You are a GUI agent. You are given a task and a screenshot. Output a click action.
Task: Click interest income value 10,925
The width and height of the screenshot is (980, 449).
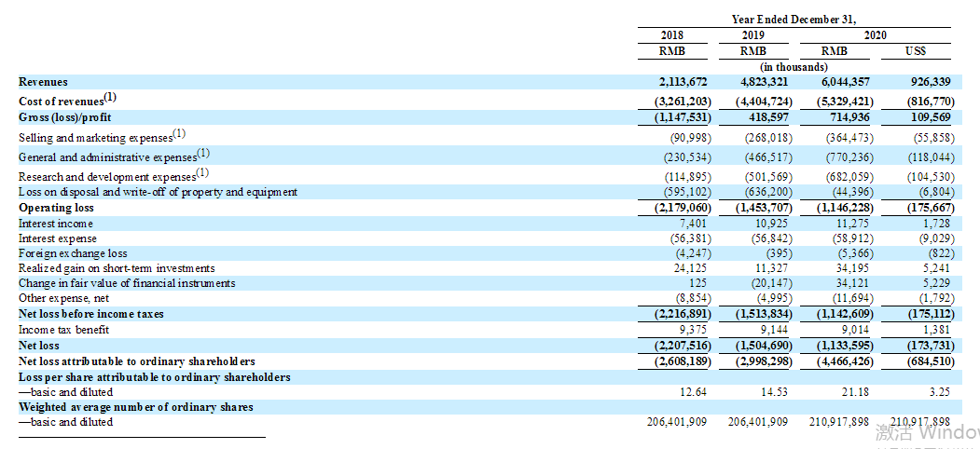pyautogui.click(x=772, y=223)
